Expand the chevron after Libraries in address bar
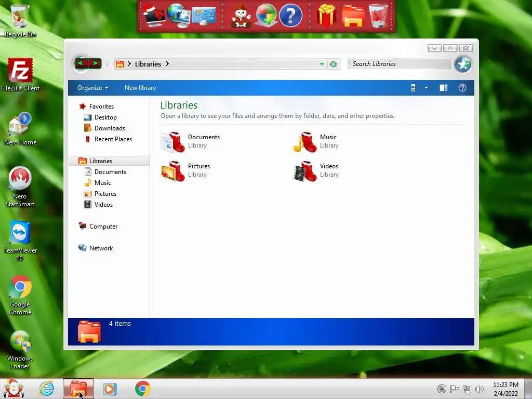The image size is (532, 399). click(167, 64)
